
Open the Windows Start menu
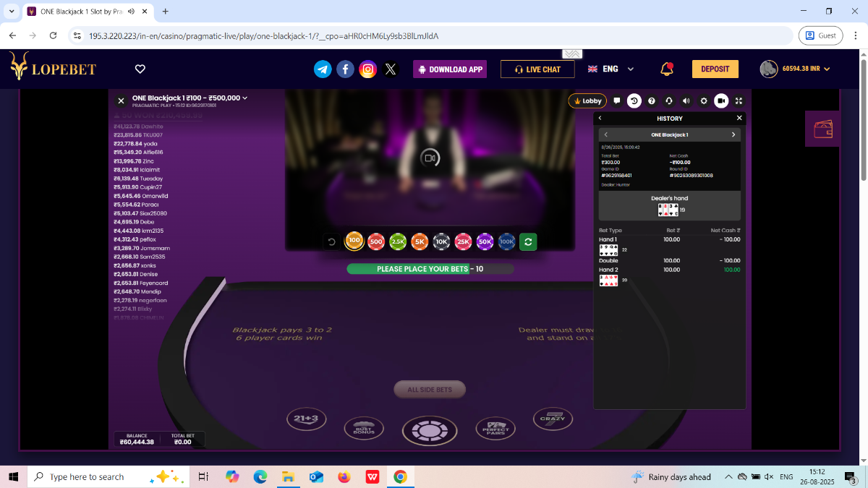13,477
